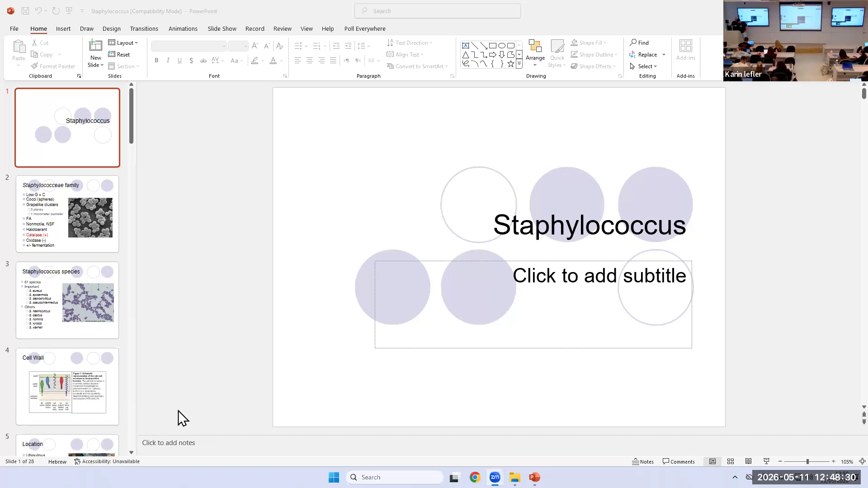
Task: Adjust the zoom slider handle
Action: 807,461
